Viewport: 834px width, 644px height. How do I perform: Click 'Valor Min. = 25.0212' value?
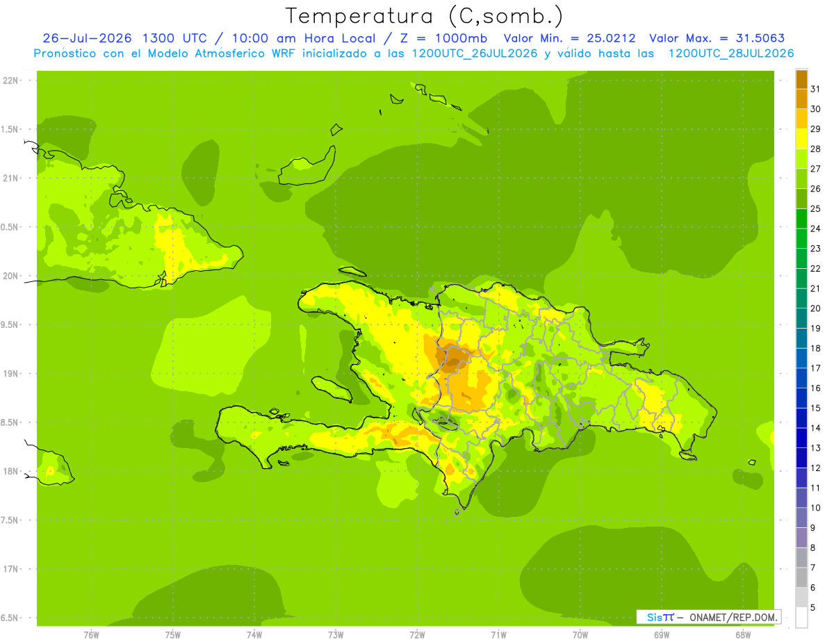[570, 38]
